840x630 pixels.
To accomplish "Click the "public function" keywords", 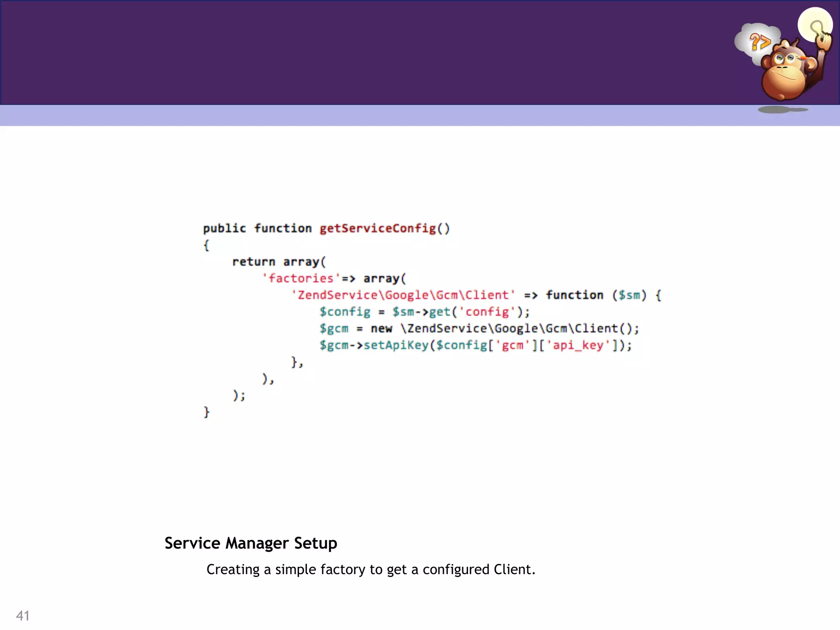I will pos(257,228).
